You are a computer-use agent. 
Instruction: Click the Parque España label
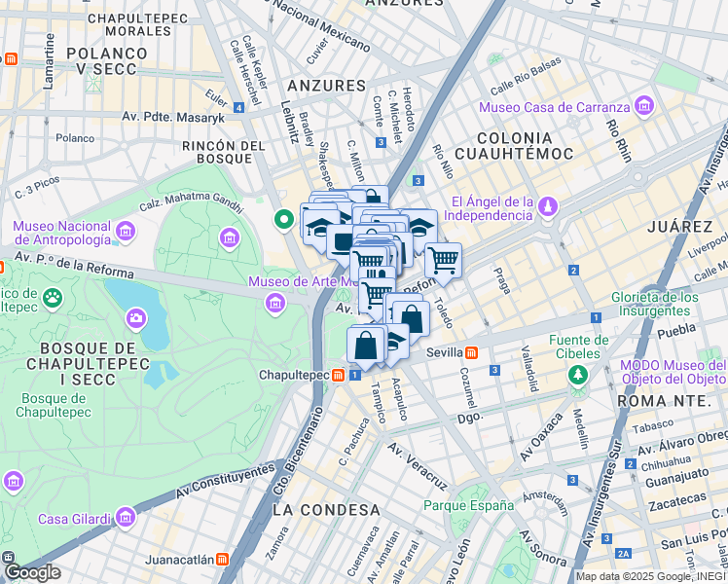[x=468, y=505]
